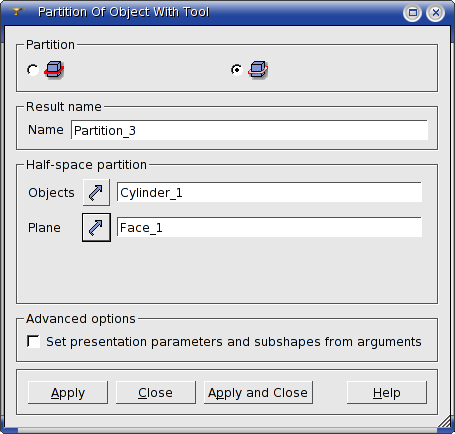
Task: Select the half-space partition radio button
Action: (x=237, y=70)
